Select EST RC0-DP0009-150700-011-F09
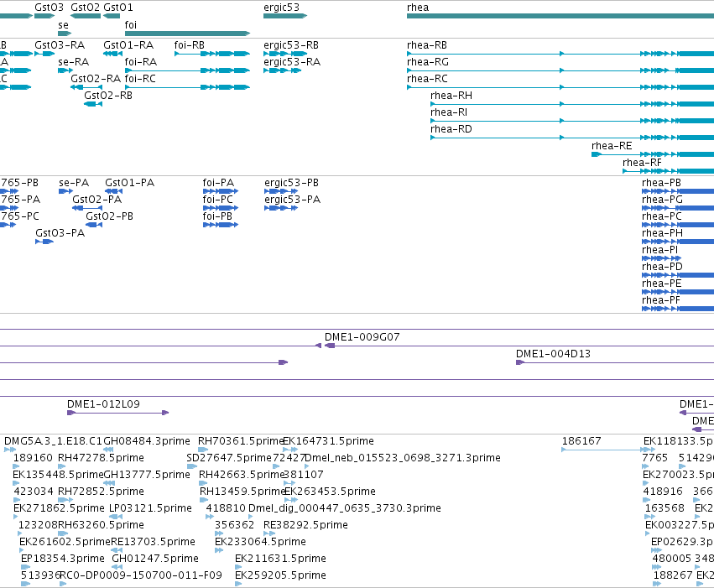 coord(141,575)
